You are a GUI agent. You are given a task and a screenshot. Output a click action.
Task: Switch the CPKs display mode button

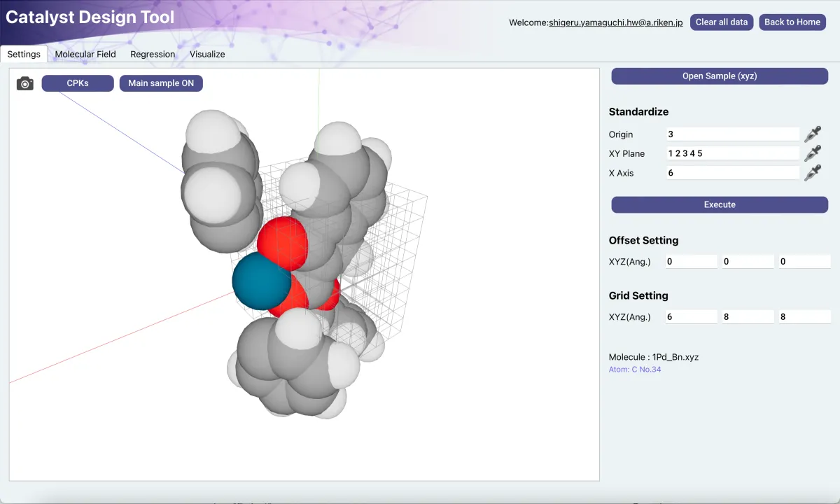point(78,83)
